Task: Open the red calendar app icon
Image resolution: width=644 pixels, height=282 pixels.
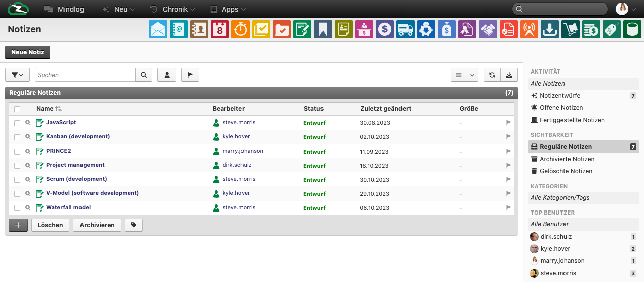Action: [220, 29]
